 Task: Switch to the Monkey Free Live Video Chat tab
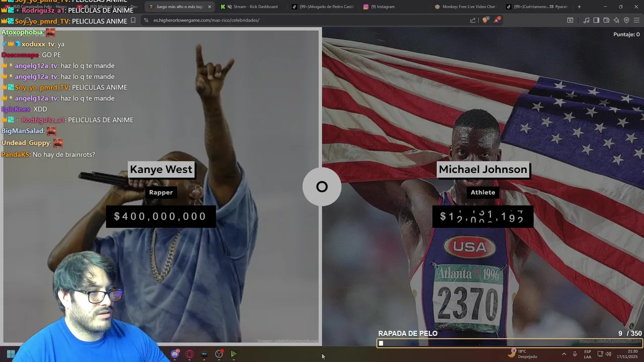466,7
